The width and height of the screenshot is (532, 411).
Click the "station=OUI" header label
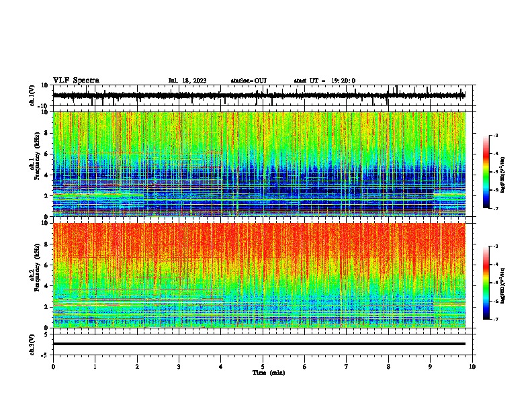(249, 81)
